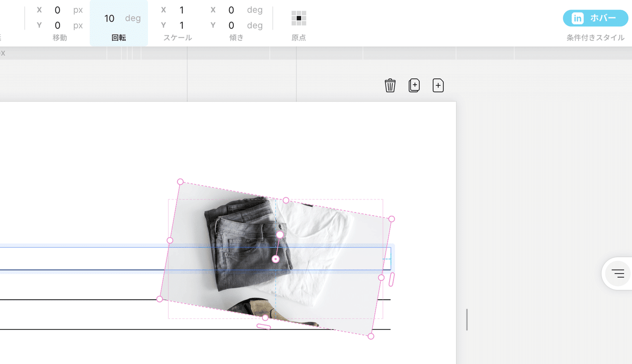Click the スケール label
The image size is (632, 364).
177,38
